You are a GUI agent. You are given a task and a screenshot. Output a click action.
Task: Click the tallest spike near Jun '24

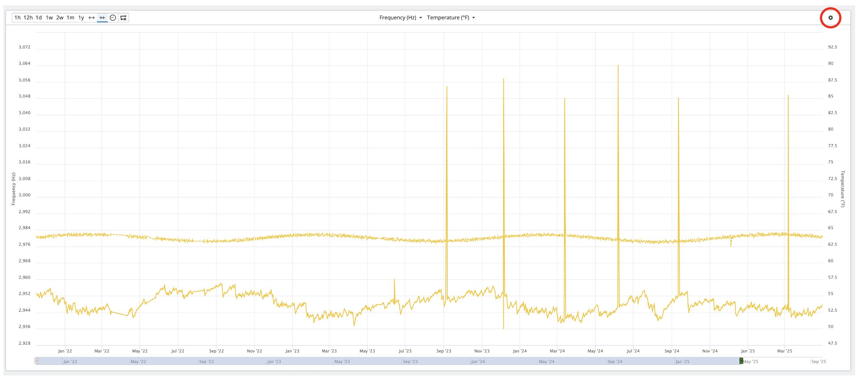[x=618, y=152]
